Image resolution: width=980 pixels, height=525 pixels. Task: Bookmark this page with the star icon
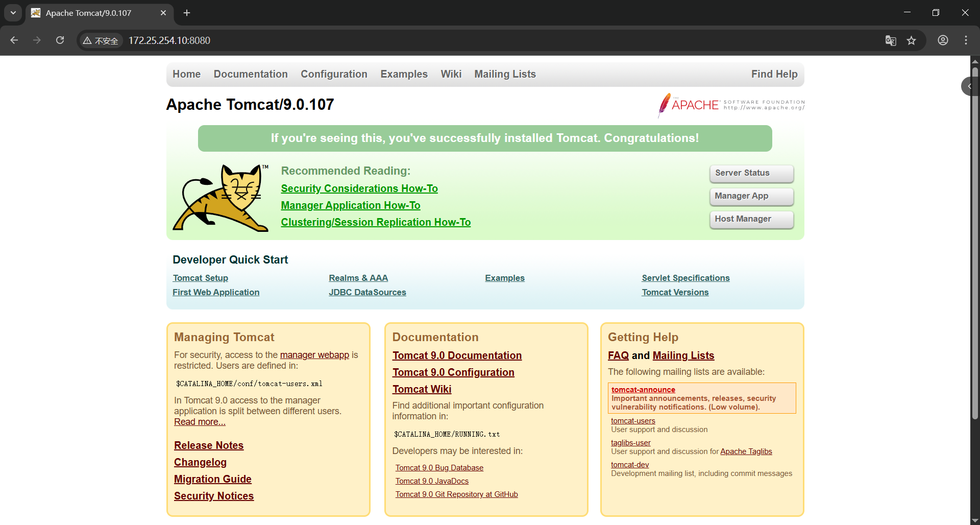point(912,40)
